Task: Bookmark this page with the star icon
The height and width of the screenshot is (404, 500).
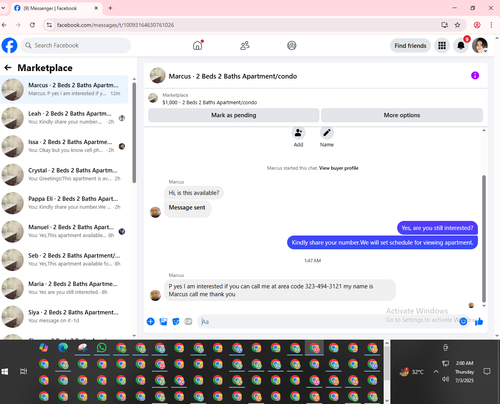Action: [457, 25]
